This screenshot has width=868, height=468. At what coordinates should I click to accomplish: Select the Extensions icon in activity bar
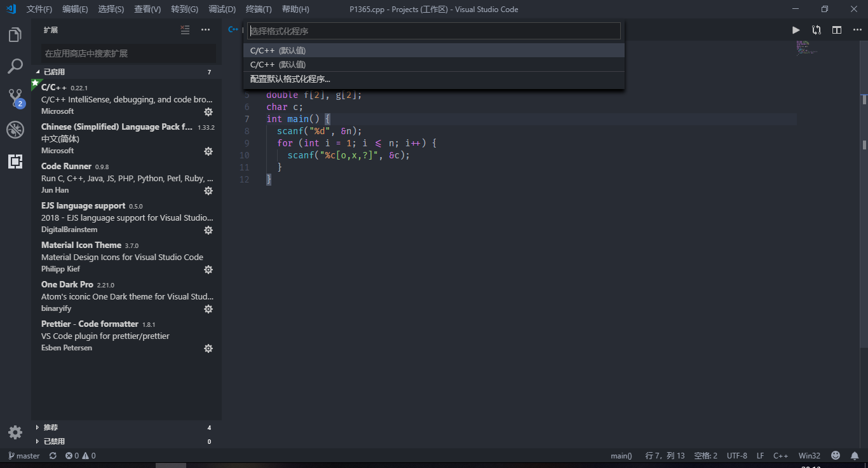coord(15,161)
